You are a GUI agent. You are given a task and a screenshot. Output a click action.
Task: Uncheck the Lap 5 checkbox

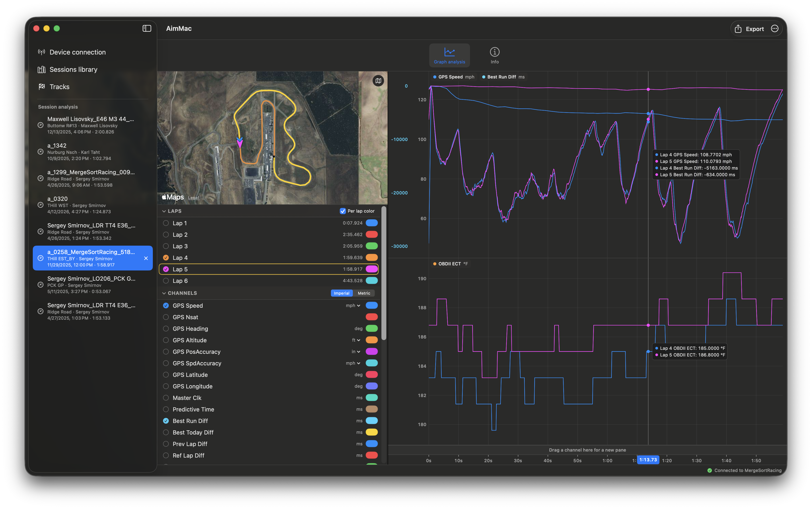tap(166, 269)
